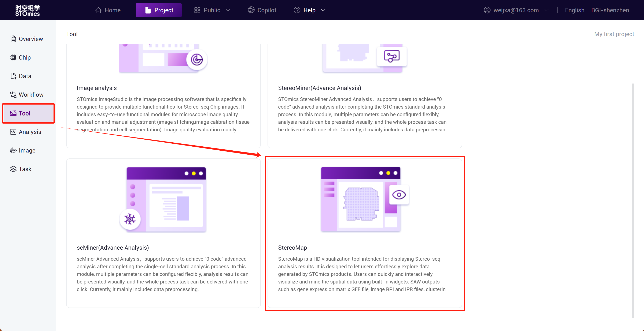Expand the account dropdown arrow
This screenshot has height=331, width=644.
coord(547,10)
